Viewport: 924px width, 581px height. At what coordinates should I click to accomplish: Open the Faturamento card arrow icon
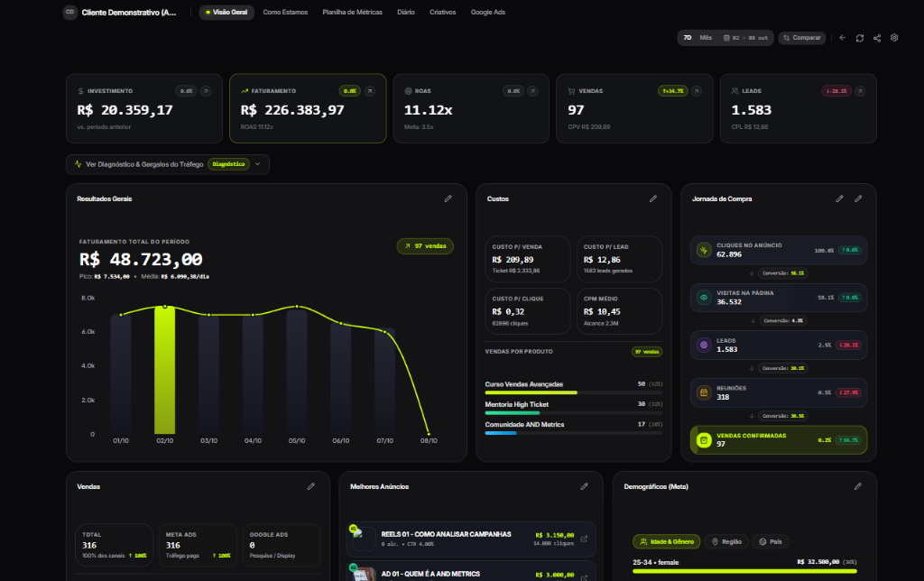pos(369,91)
